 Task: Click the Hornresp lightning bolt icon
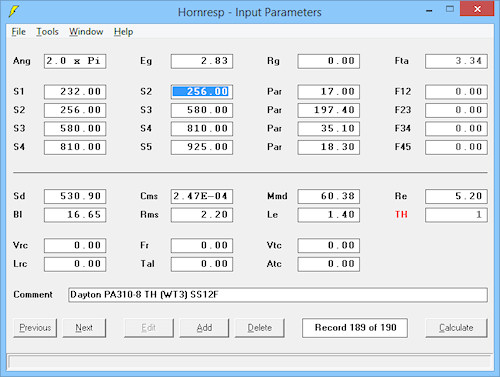click(13, 12)
